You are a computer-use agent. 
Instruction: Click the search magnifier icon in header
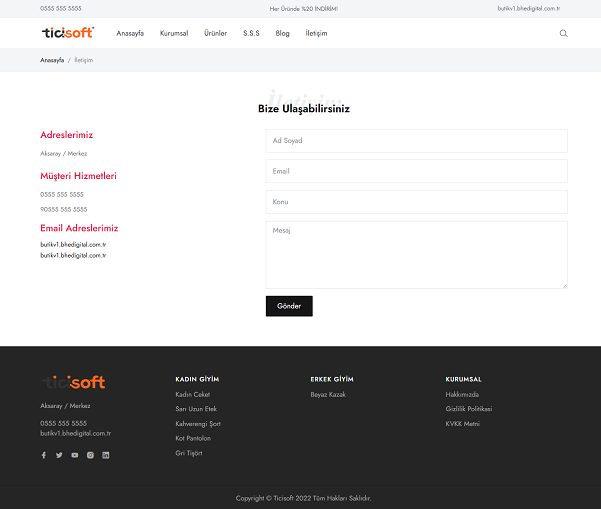tap(563, 33)
